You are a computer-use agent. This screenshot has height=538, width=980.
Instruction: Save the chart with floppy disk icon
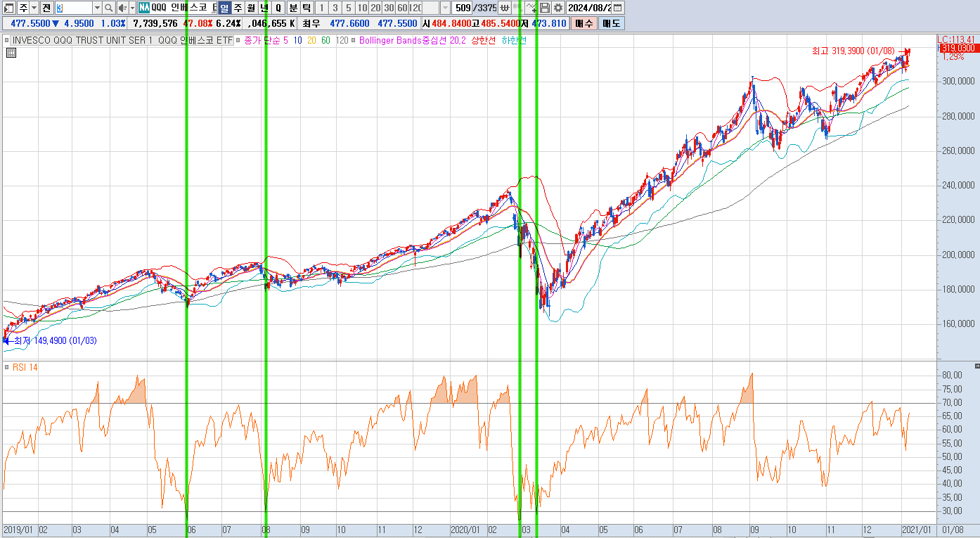coord(545,8)
